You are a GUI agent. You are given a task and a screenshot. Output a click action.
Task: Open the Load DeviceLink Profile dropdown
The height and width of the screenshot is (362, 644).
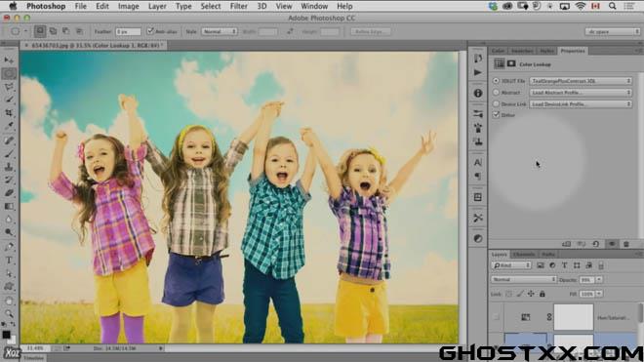[581, 104]
